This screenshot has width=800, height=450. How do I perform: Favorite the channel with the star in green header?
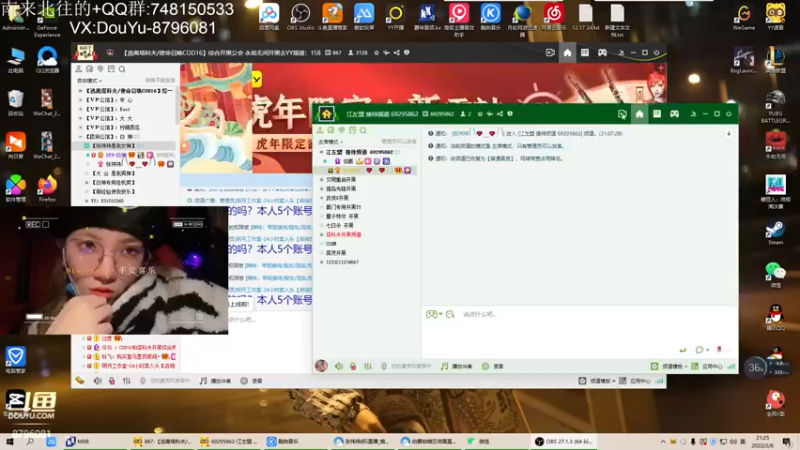480,114
